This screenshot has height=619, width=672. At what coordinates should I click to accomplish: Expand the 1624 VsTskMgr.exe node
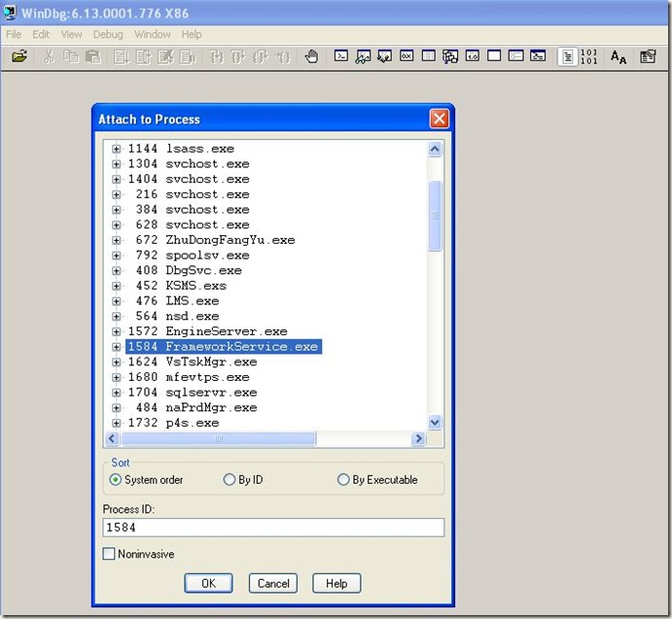(x=116, y=362)
